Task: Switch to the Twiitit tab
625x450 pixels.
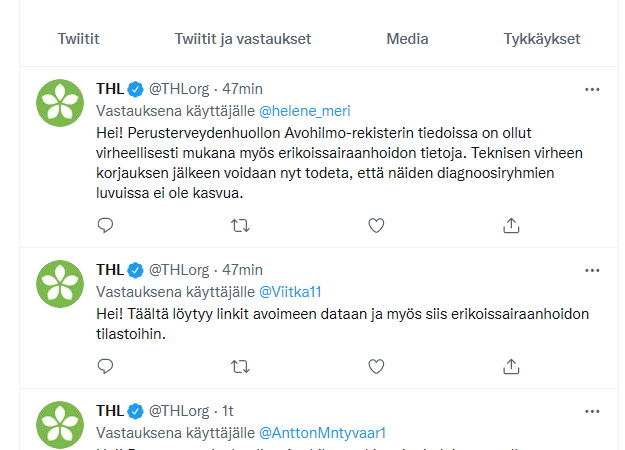Action: pos(78,39)
